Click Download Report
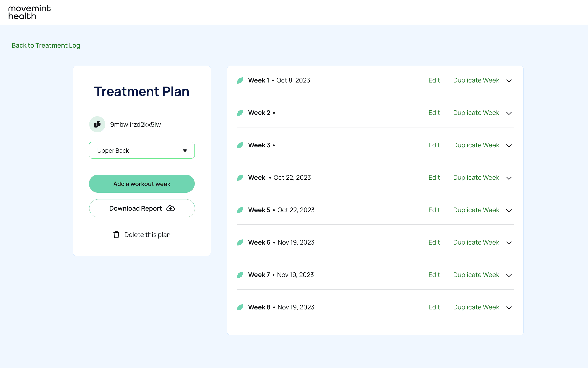The height and width of the screenshot is (368, 588). [142, 208]
